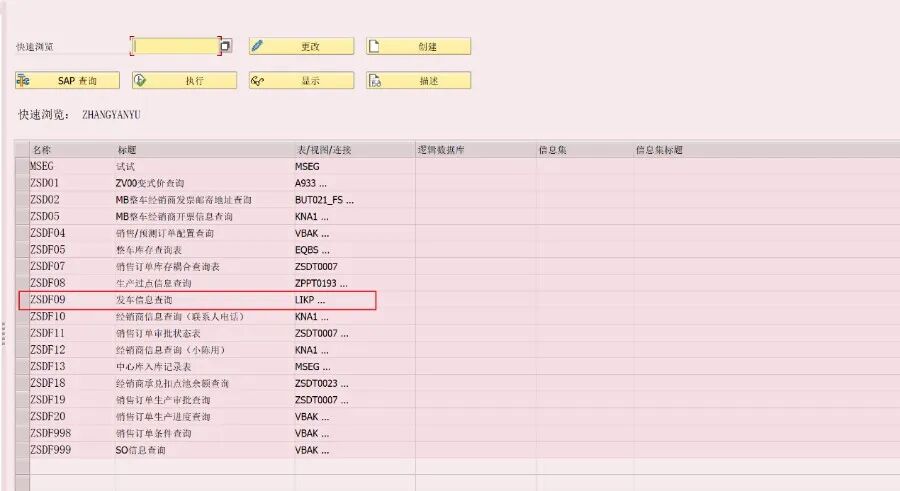
Task: Click the table cell EQBS ...
Action: (x=312, y=250)
